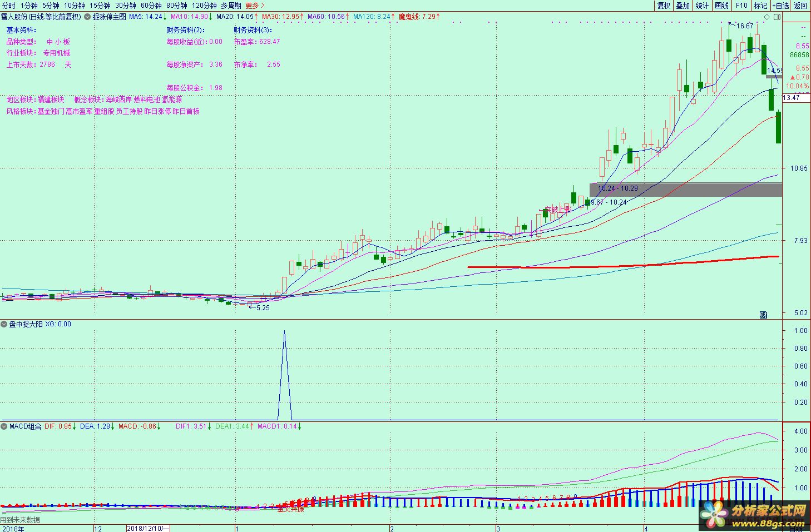Screen dimensions: 811x532
Task: Click the 复权 adjustment button
Action: [x=664, y=6]
